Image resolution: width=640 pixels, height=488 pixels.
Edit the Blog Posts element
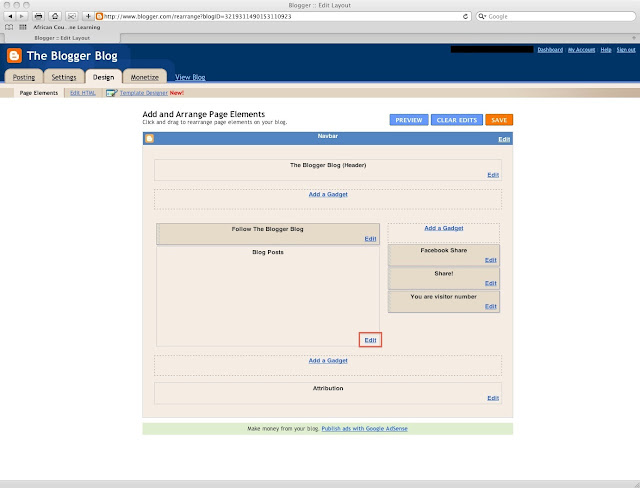[370, 340]
